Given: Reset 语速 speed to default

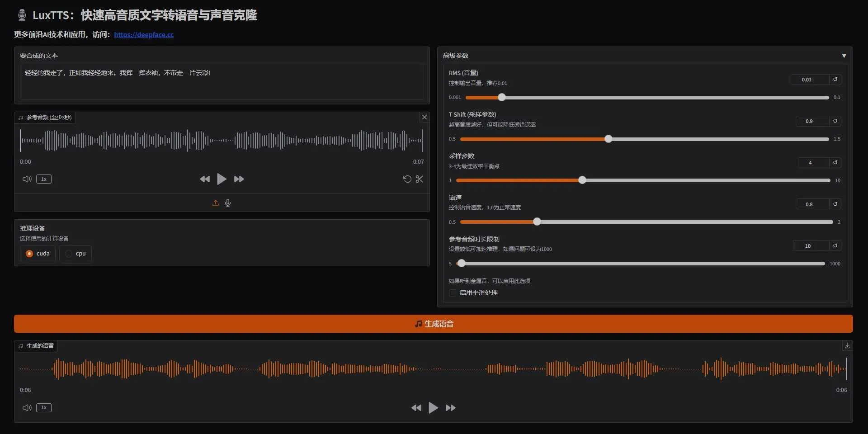Looking at the screenshot, I should point(835,204).
